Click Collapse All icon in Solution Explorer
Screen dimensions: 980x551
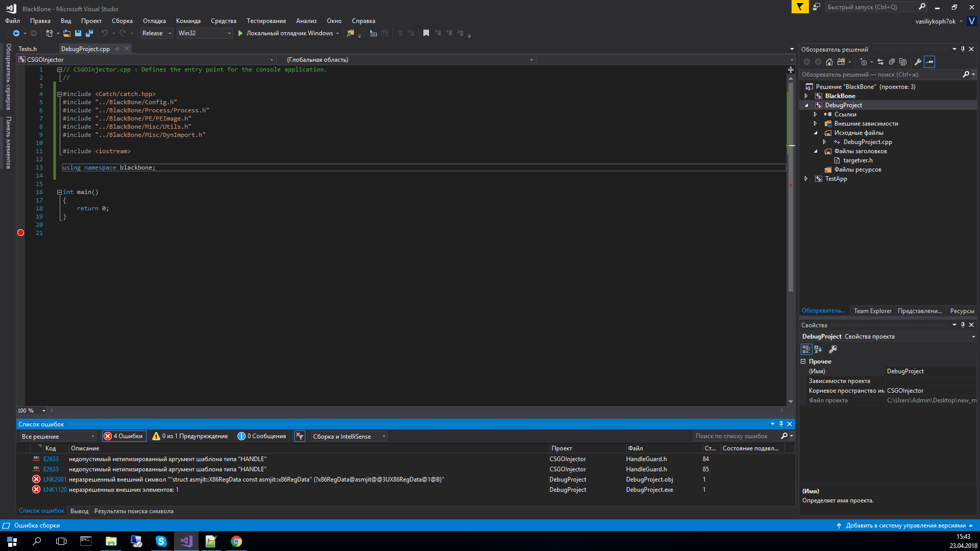point(892,62)
